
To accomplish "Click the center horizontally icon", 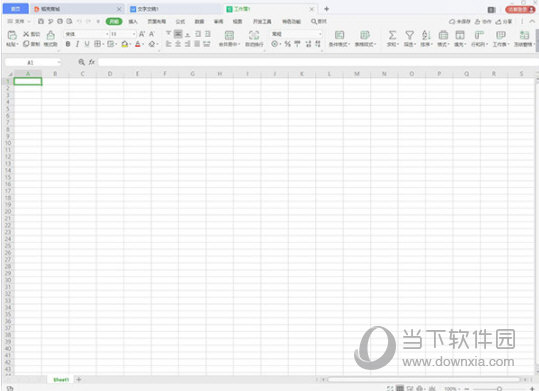I will (x=178, y=44).
